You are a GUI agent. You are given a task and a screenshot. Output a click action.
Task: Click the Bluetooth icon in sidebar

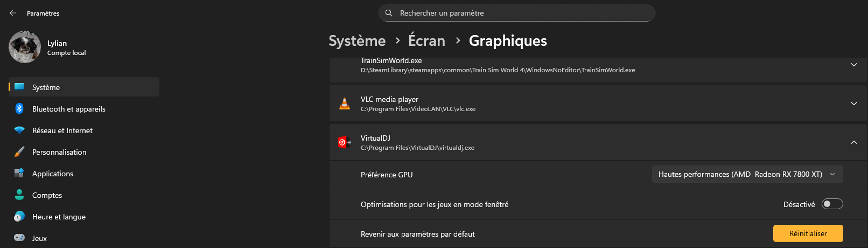19,109
